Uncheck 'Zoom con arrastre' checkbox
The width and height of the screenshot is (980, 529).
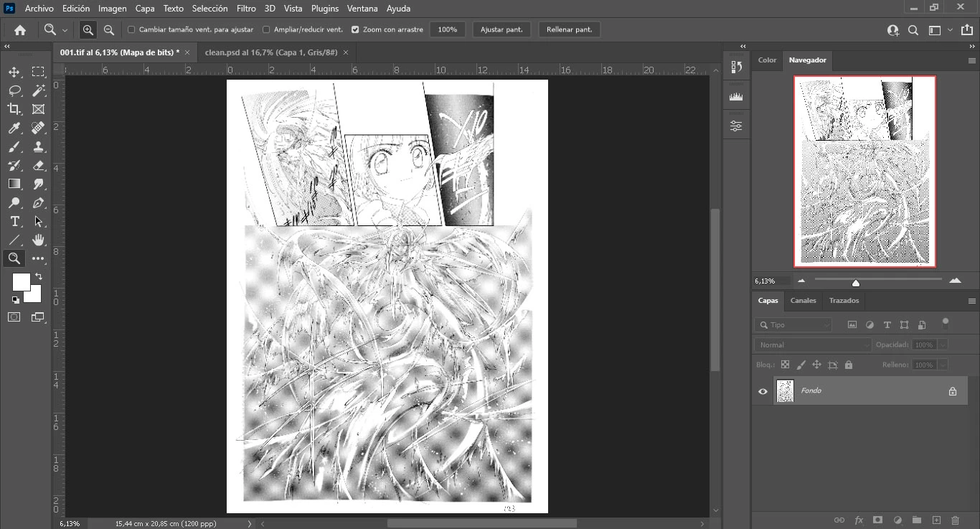[x=355, y=30]
